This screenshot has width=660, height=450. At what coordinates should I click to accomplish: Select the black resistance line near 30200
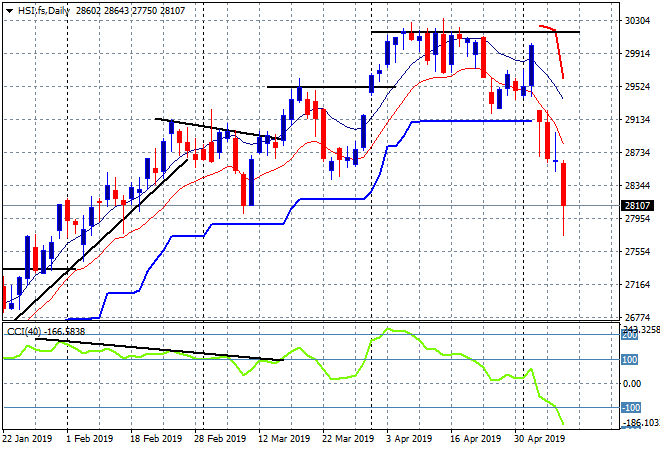[475, 32]
